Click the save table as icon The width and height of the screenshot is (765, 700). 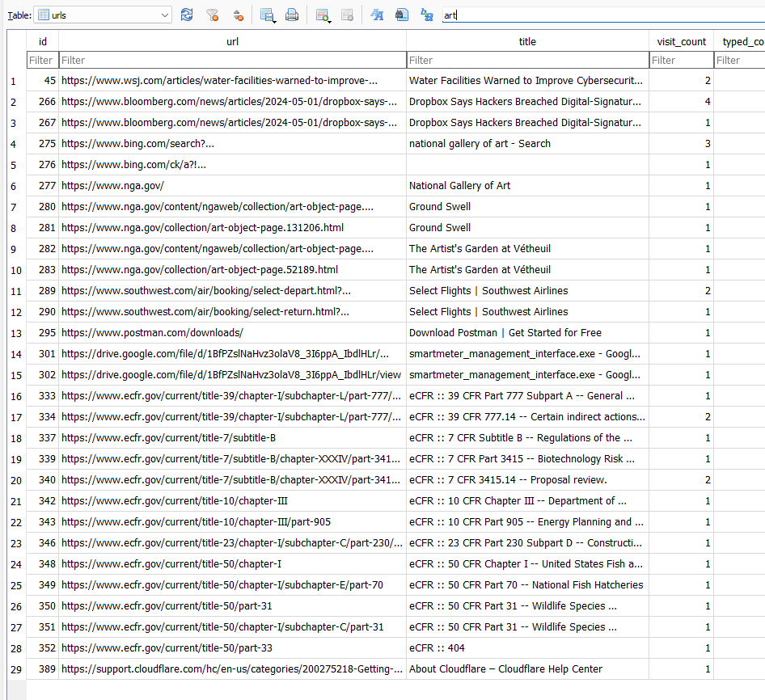point(267,15)
